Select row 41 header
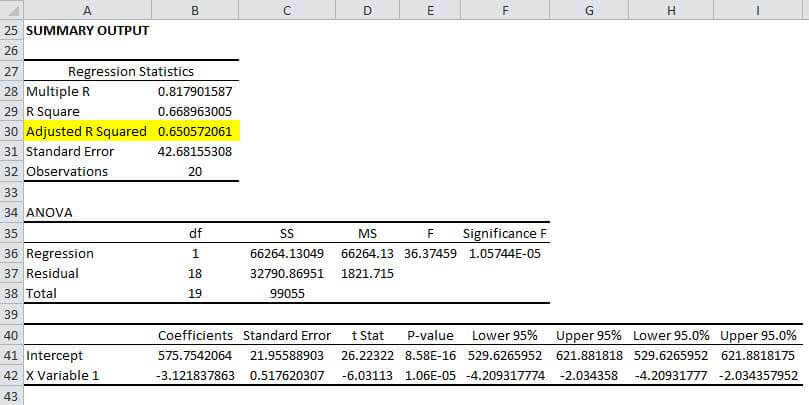 [x=11, y=355]
